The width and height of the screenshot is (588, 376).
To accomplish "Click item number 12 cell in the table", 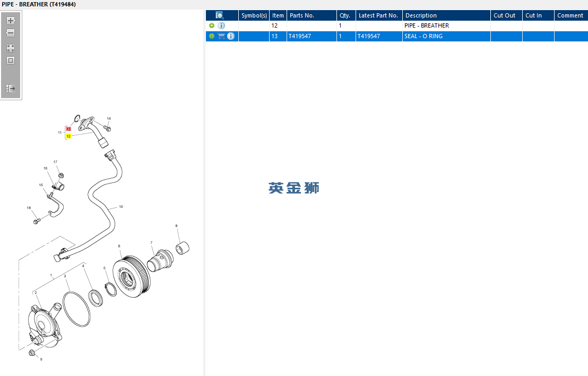I will (x=278, y=25).
